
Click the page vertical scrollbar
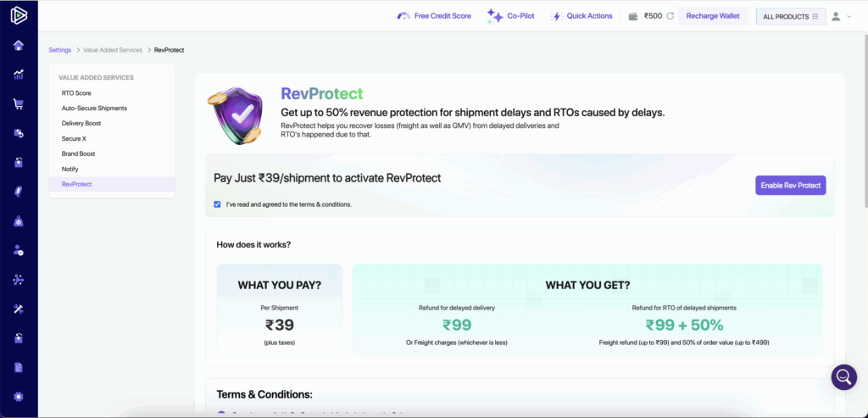click(x=864, y=127)
